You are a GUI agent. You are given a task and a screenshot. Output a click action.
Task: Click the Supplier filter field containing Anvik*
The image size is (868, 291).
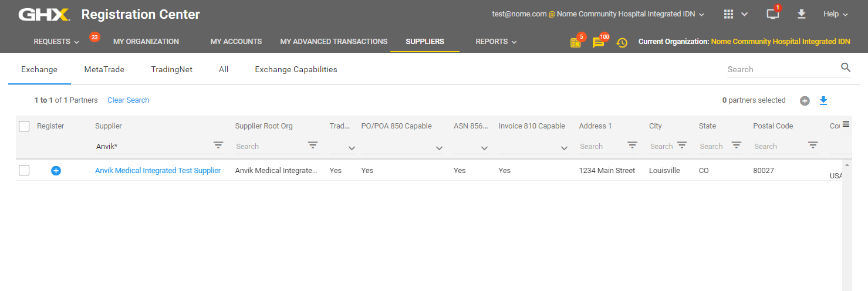coord(154,147)
